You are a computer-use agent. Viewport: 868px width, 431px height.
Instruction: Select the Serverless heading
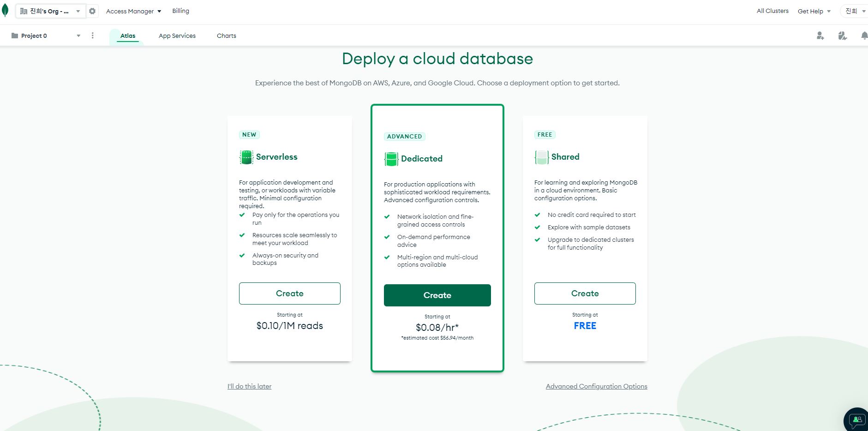(x=277, y=157)
